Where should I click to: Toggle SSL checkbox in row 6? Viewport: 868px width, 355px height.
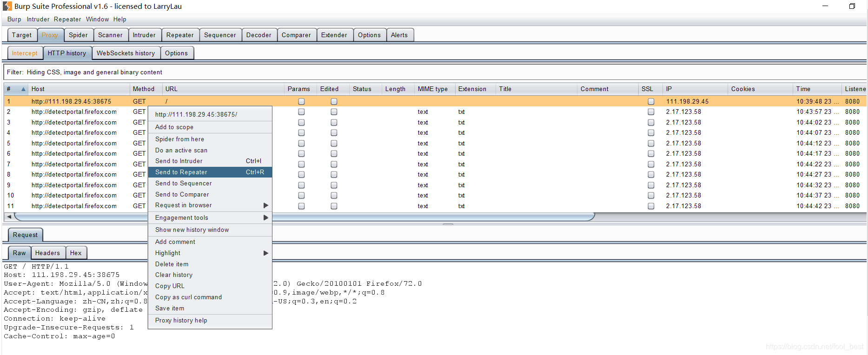tap(651, 154)
